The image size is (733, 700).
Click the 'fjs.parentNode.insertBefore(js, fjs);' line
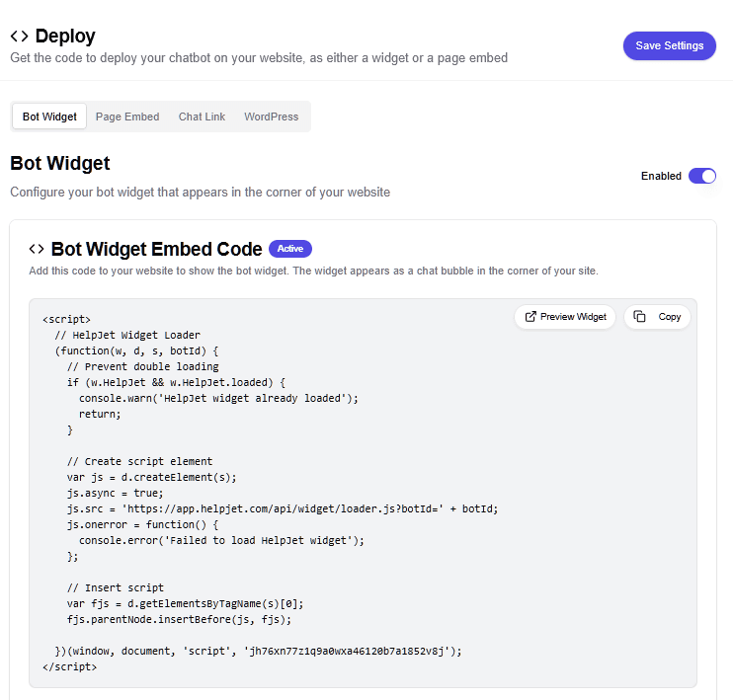tap(179, 620)
